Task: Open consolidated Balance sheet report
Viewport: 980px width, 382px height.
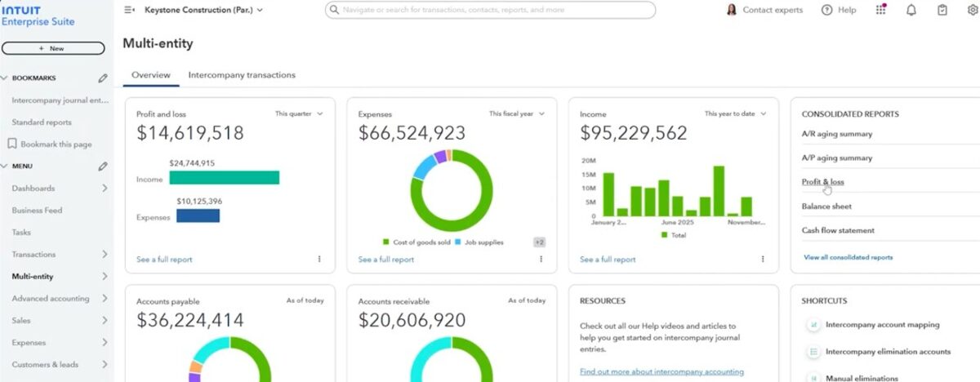Action: pyautogui.click(x=826, y=207)
